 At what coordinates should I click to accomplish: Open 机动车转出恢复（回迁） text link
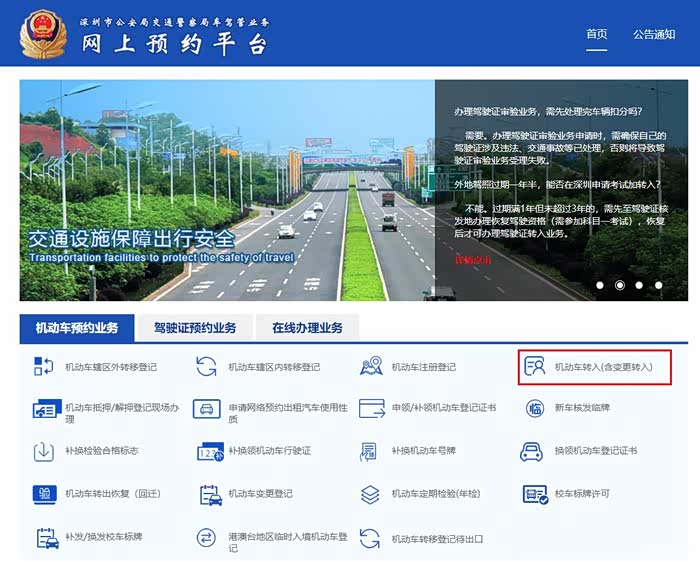tap(113, 494)
